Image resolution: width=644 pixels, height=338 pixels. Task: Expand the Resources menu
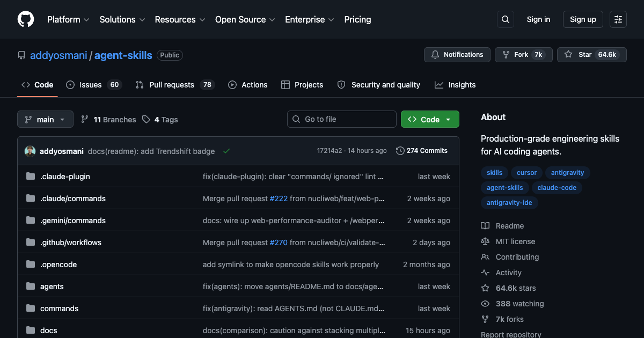click(180, 19)
